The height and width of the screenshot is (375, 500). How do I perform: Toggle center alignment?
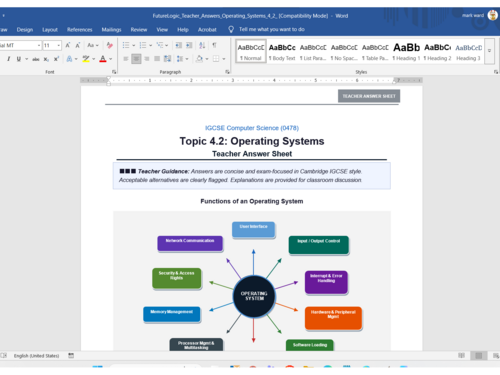point(136,59)
